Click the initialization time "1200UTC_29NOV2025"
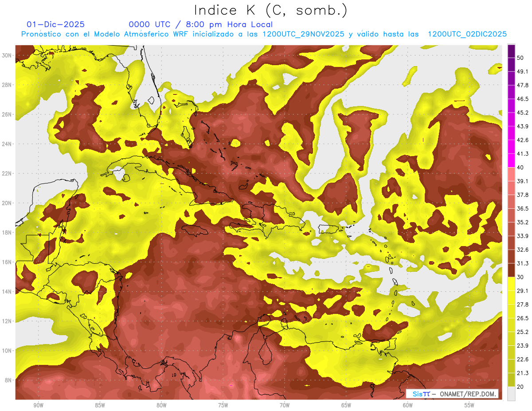The width and height of the screenshot is (532, 411). (303, 34)
